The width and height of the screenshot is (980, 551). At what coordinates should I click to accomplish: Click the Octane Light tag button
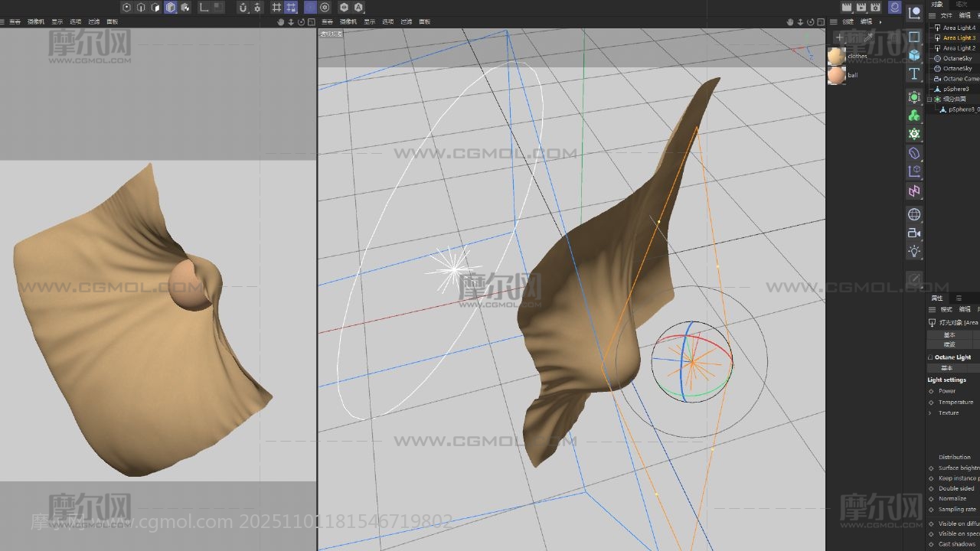(952, 357)
